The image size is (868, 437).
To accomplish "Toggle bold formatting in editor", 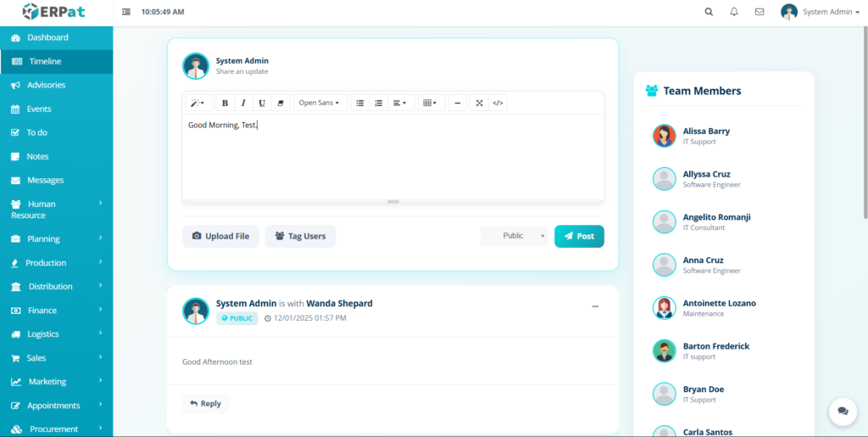I will pos(225,103).
